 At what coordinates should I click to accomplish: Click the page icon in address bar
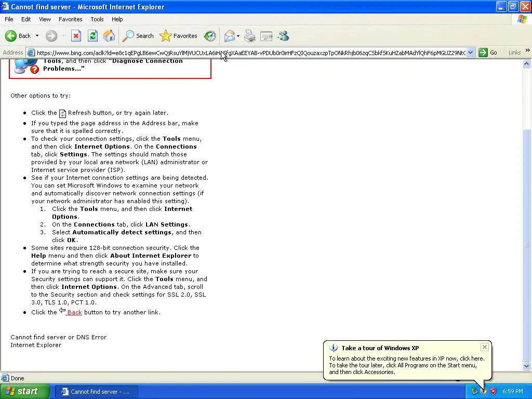coord(31,52)
